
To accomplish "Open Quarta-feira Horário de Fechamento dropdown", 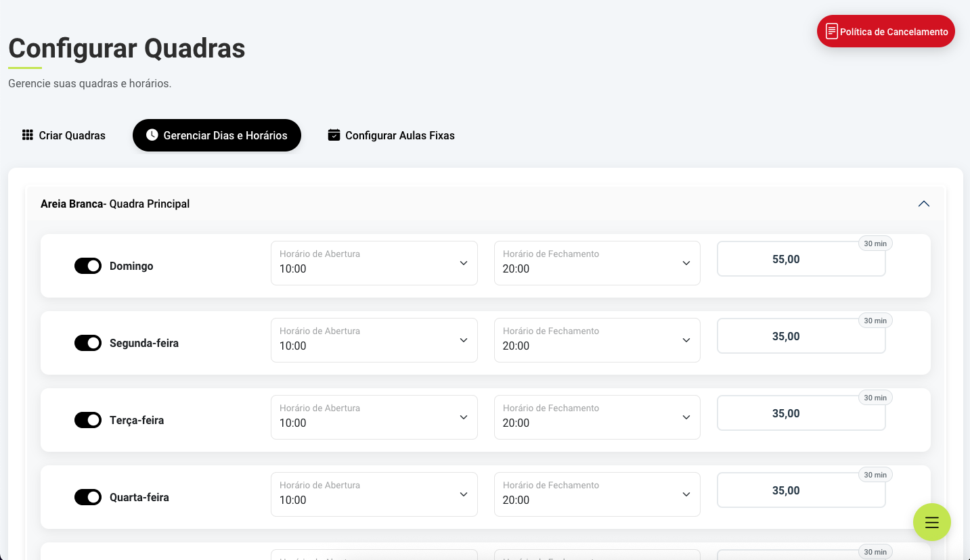I will pyautogui.click(x=597, y=494).
